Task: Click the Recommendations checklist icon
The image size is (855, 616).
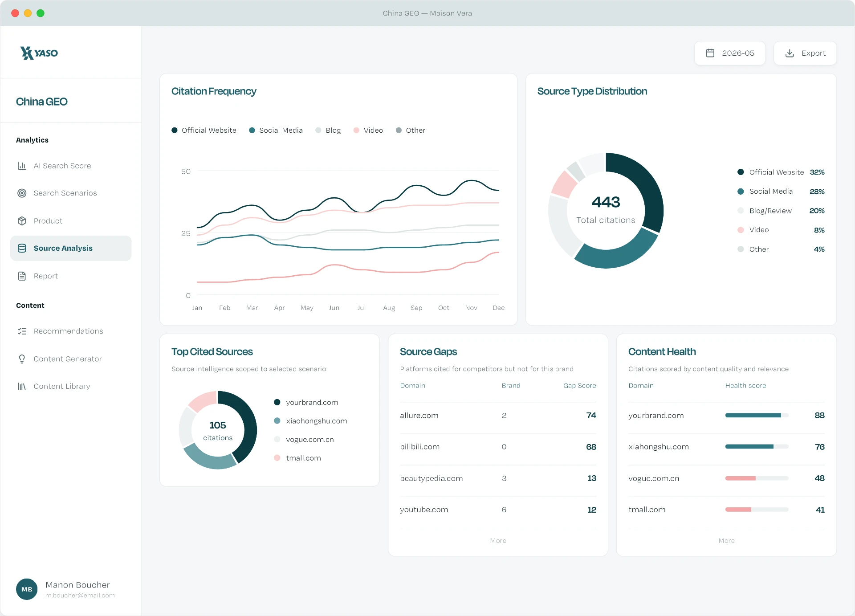Action: 22,331
